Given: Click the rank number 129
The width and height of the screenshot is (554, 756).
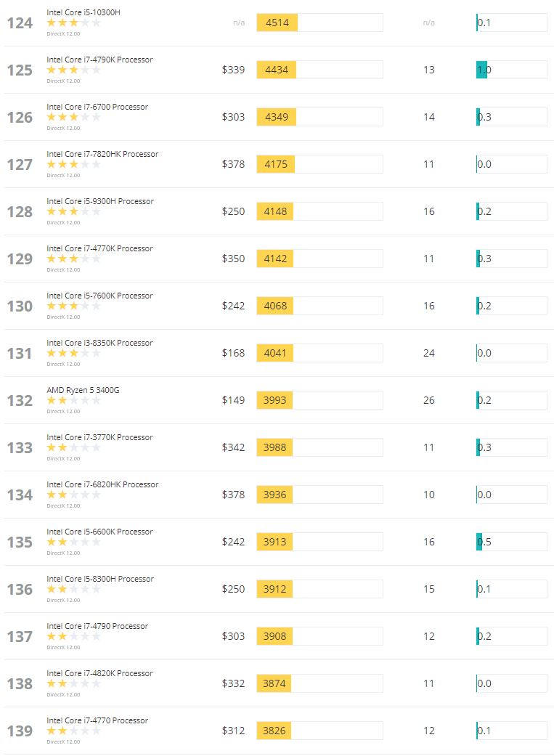Looking at the screenshot, I should [x=20, y=259].
